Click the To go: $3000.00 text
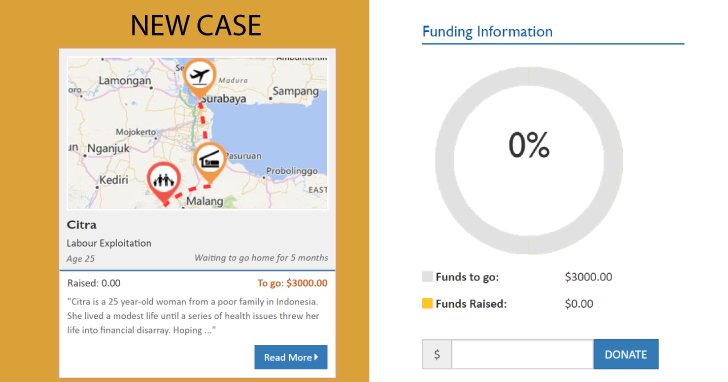 (292, 283)
